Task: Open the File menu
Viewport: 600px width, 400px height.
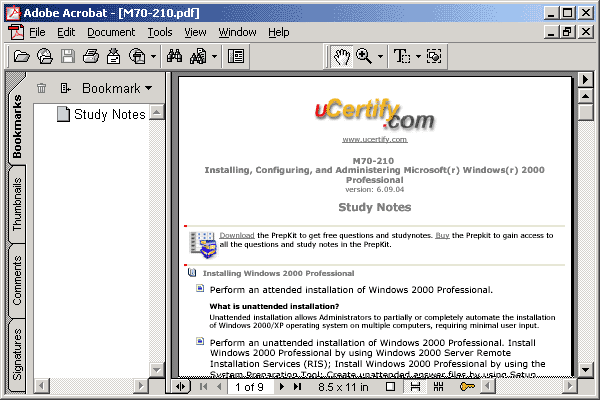Action: (37, 33)
